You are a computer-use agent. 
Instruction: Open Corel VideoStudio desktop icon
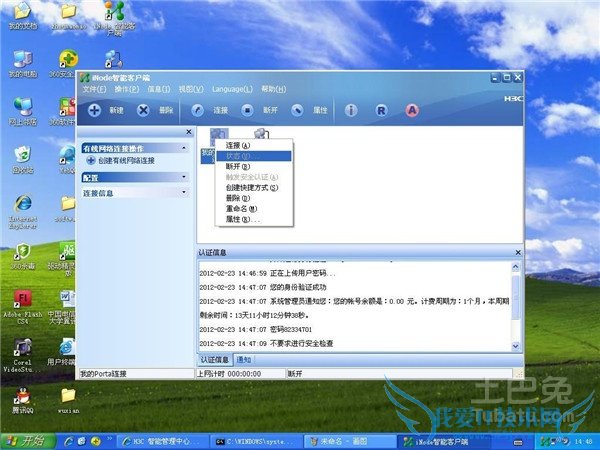(x=23, y=355)
